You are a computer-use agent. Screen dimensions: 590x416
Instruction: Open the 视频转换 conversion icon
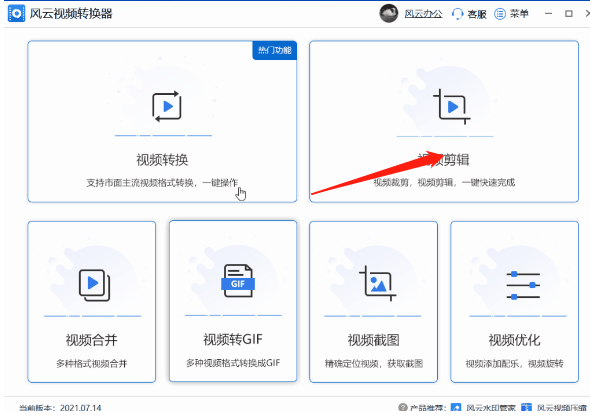point(167,106)
